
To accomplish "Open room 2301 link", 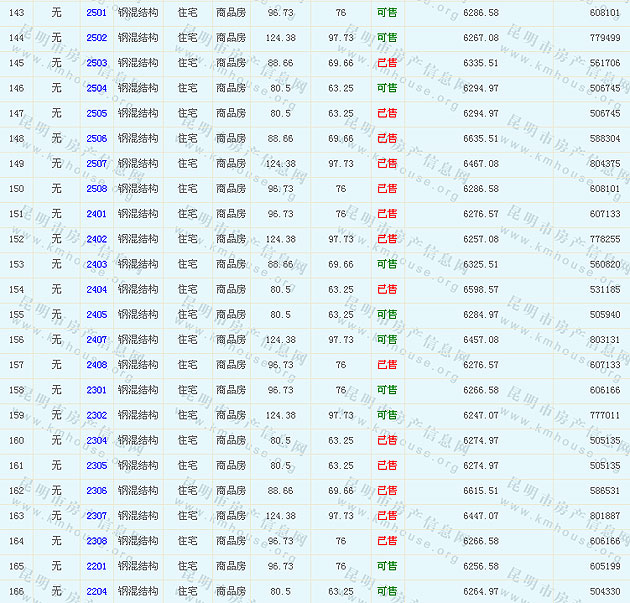I will pos(97,391).
